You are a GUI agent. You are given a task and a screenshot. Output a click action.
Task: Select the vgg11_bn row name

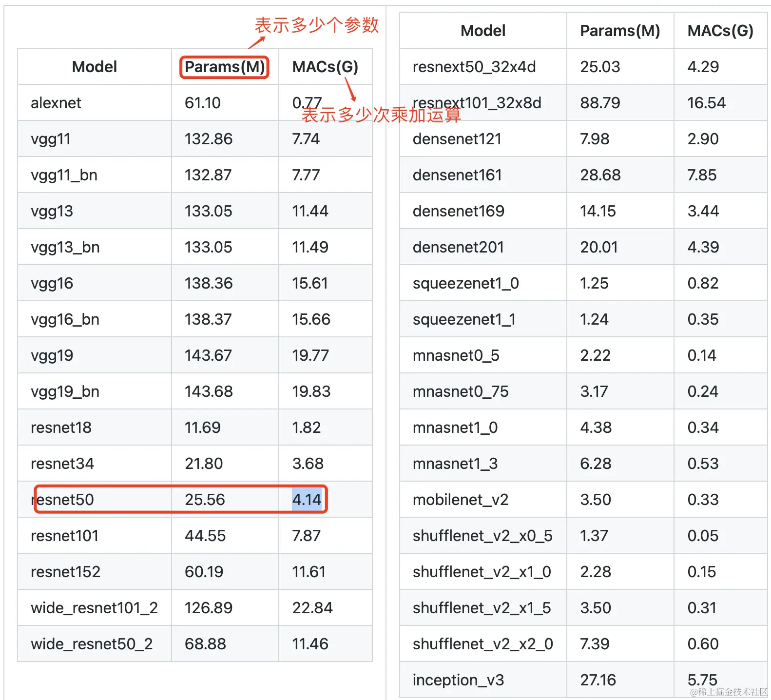[64, 175]
